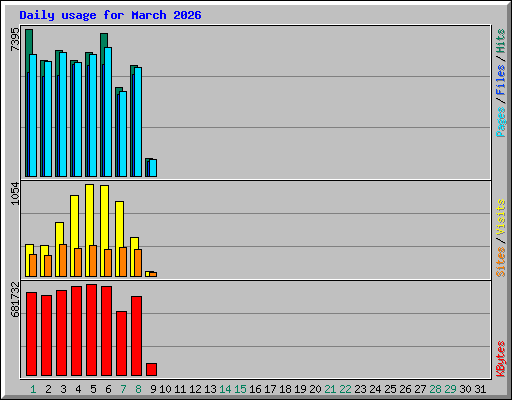Viewport: 512px width, 400px height.
Task: Click the orange 'Sites' legend label
Action: tap(501, 262)
